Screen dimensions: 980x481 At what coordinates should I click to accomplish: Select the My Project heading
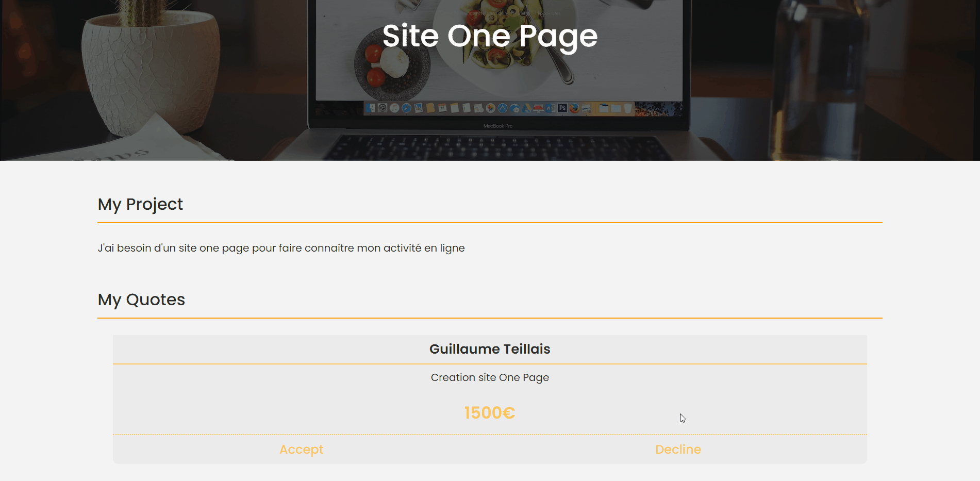pyautogui.click(x=140, y=204)
